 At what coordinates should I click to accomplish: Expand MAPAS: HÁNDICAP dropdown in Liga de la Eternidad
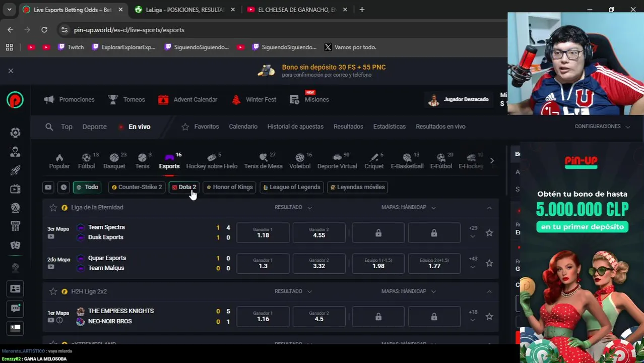pos(409,207)
